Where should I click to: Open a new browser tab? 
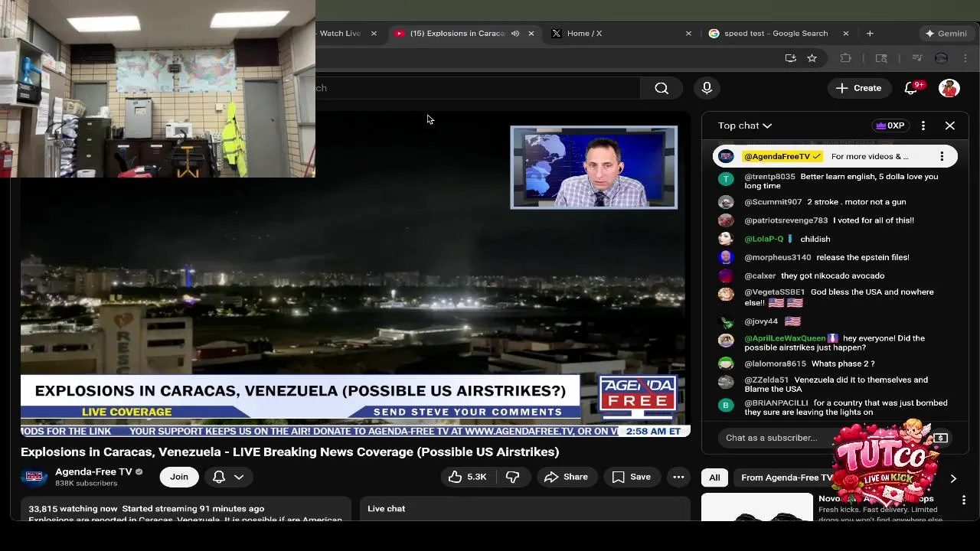[870, 34]
